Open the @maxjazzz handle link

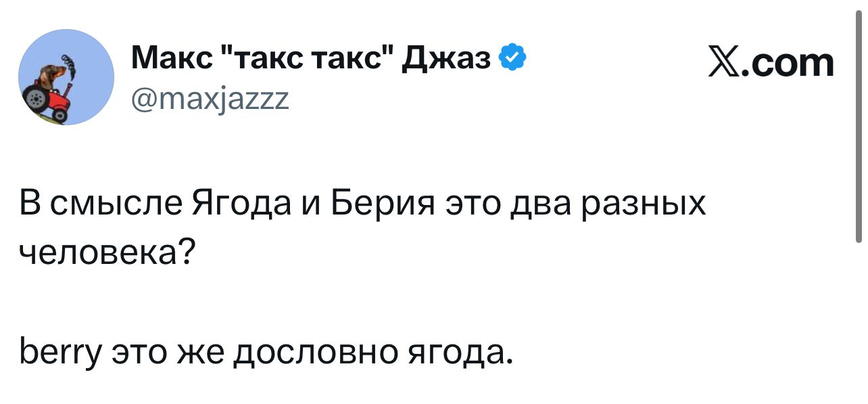click(210, 99)
